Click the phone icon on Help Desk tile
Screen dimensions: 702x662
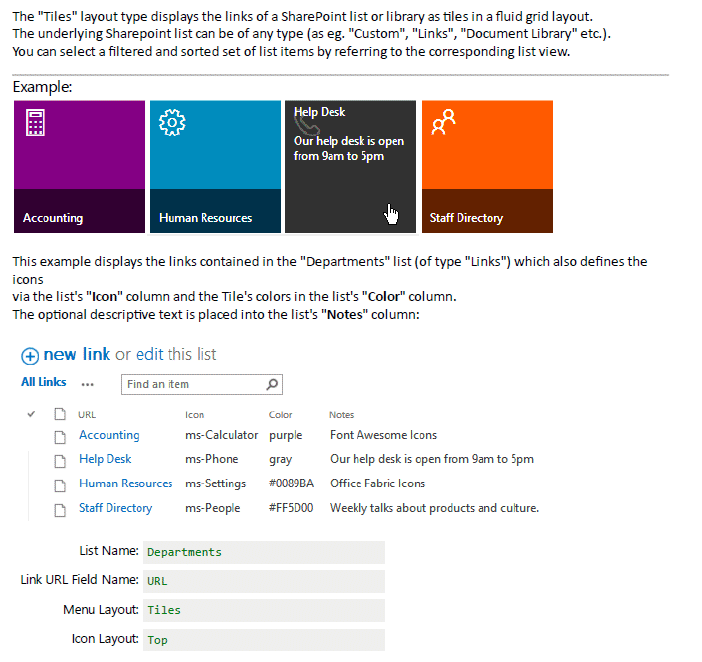307,125
